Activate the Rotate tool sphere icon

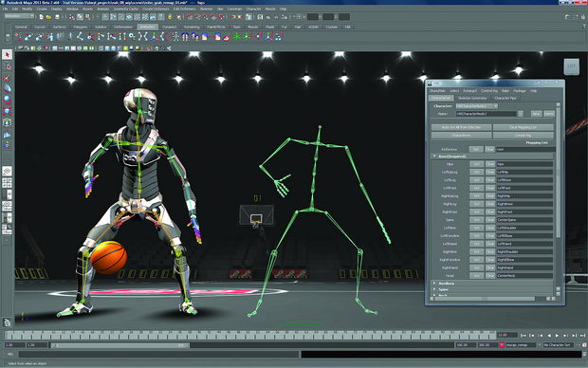[8, 101]
